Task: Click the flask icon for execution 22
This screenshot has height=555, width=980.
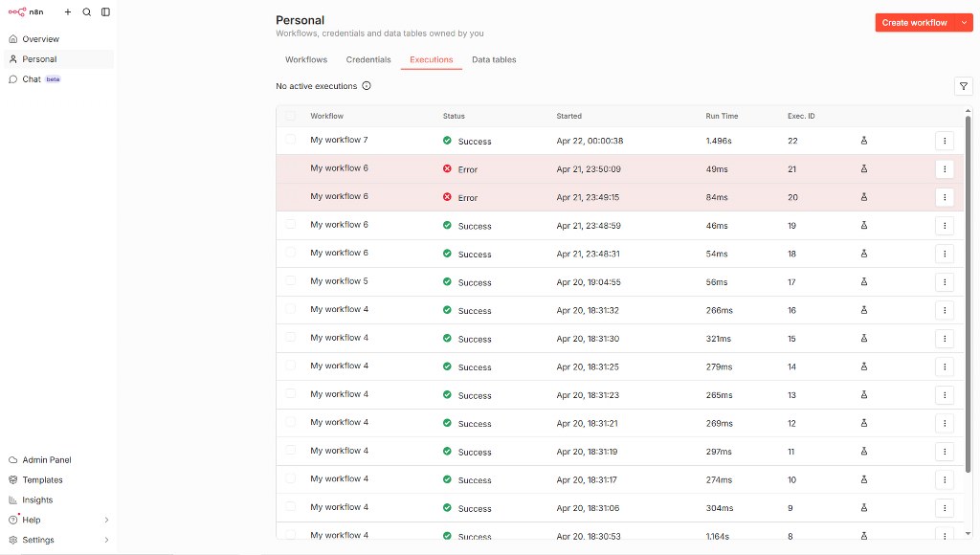Action: coord(864,141)
